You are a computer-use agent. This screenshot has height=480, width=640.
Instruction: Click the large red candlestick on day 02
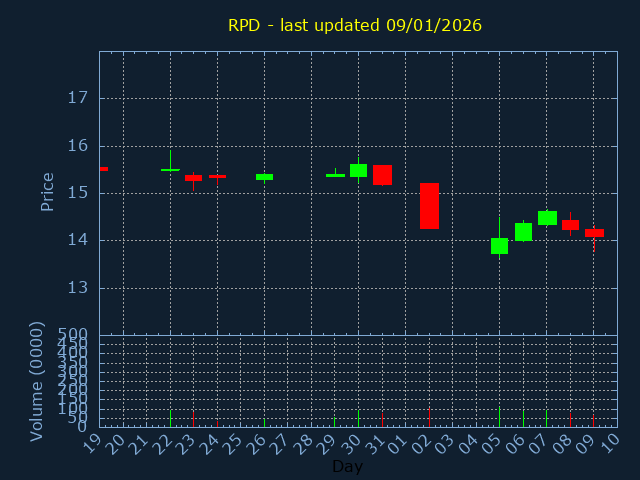[x=429, y=206]
